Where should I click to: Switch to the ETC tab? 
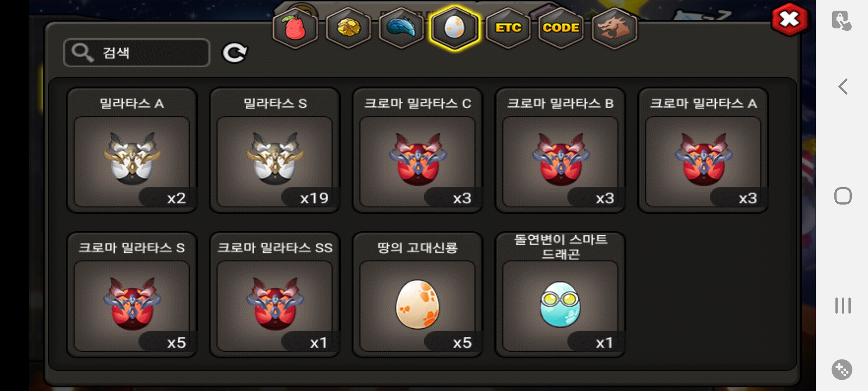(508, 28)
